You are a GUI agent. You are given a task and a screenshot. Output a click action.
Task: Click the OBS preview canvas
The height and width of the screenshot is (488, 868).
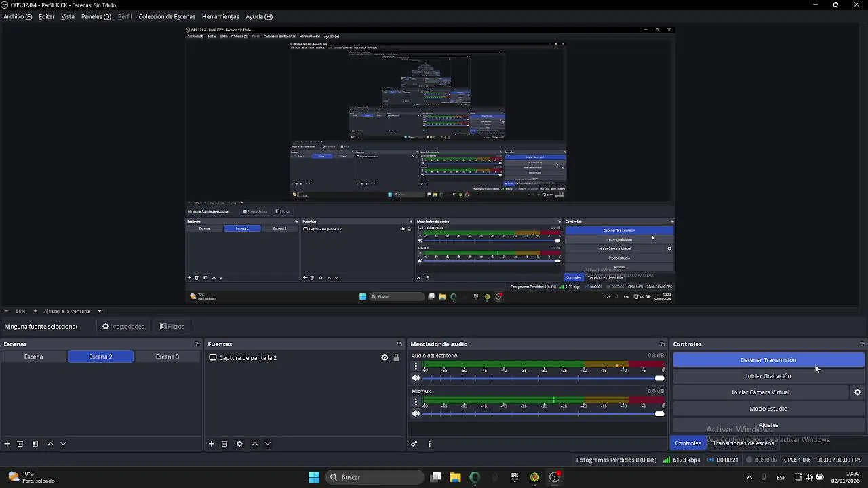point(430,164)
